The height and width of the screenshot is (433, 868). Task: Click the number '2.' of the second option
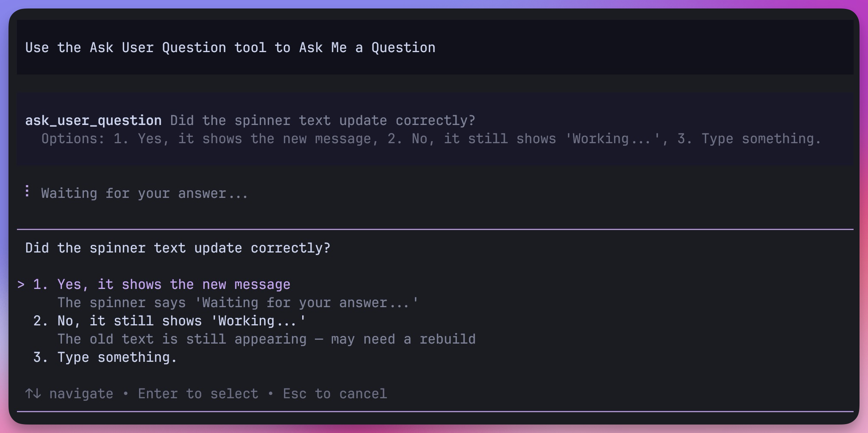click(41, 321)
